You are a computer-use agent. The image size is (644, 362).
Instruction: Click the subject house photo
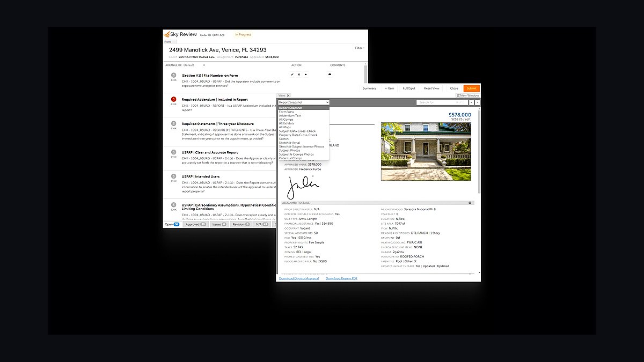426,151
